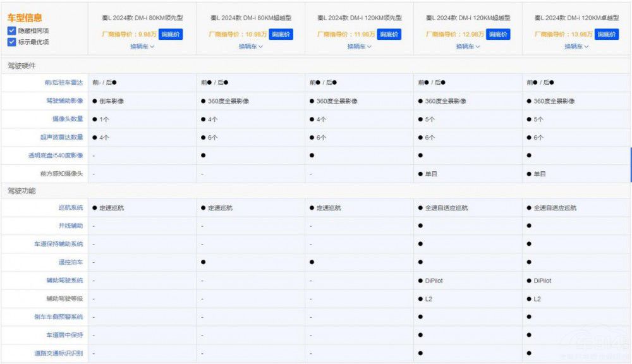Expand 换辆车 under the 80KM超越型 model

click(251, 46)
